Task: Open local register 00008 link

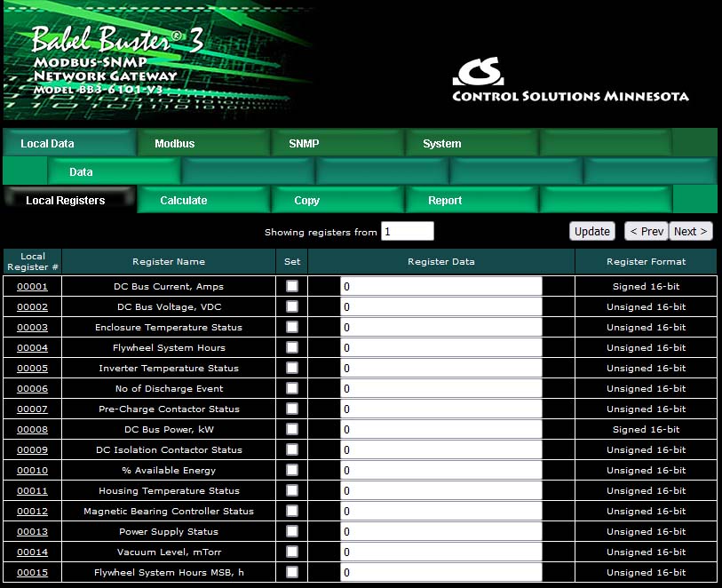Action: point(32,430)
